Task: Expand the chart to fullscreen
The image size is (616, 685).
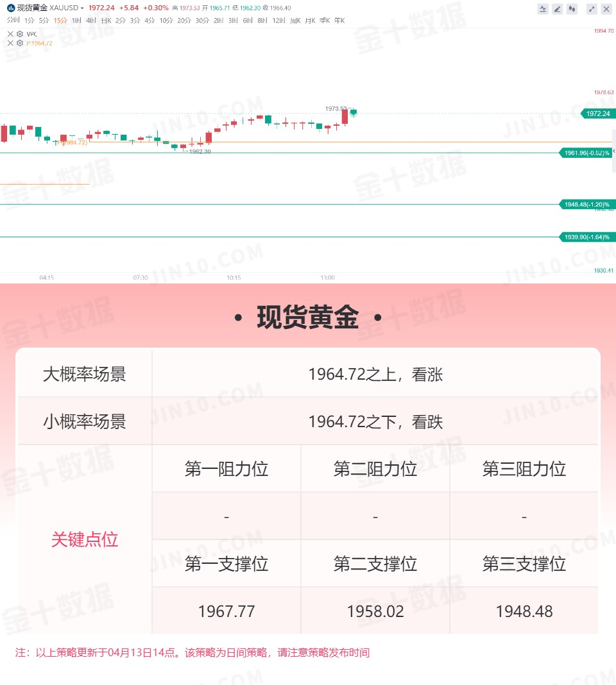Action: tap(592, 9)
